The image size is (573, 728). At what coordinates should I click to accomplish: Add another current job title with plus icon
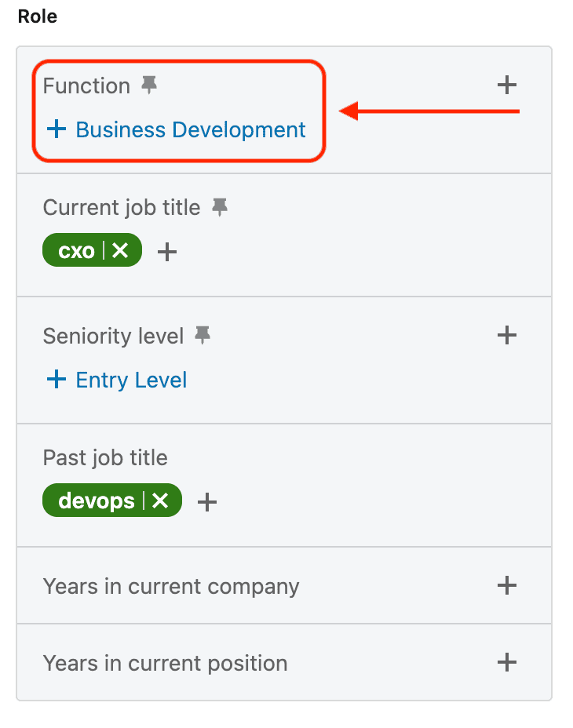(x=168, y=252)
